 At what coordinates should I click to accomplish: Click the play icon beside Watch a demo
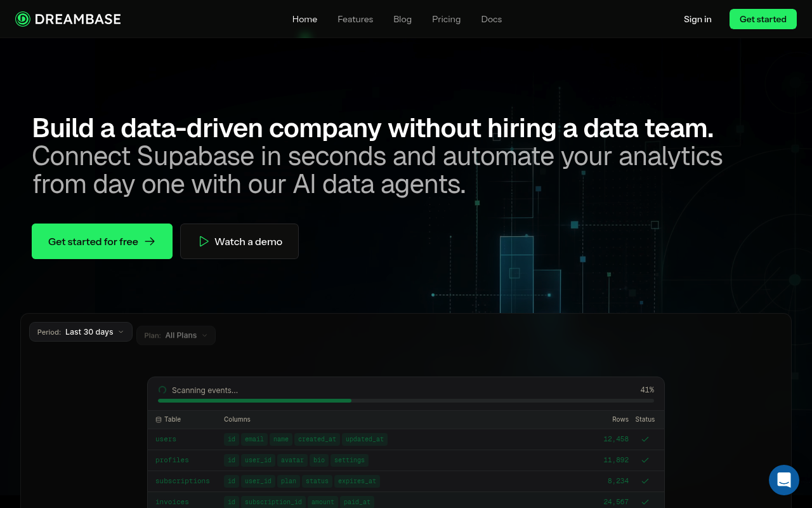(x=204, y=241)
